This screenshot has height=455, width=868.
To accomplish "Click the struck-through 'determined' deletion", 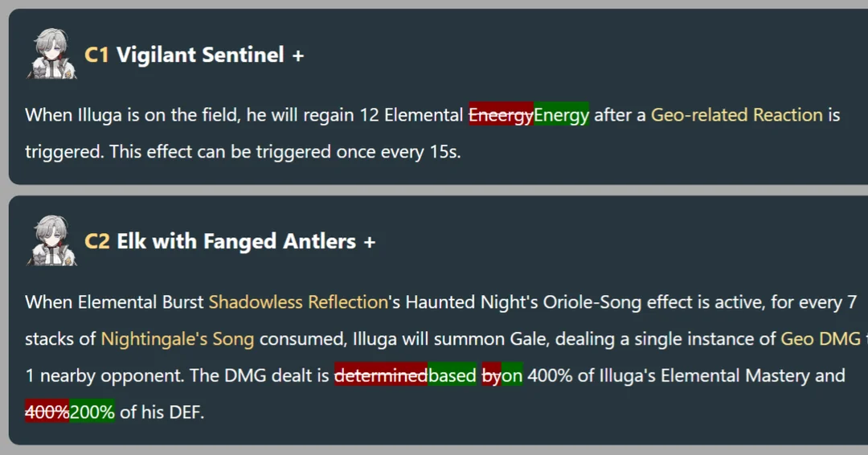I will 381,375.
